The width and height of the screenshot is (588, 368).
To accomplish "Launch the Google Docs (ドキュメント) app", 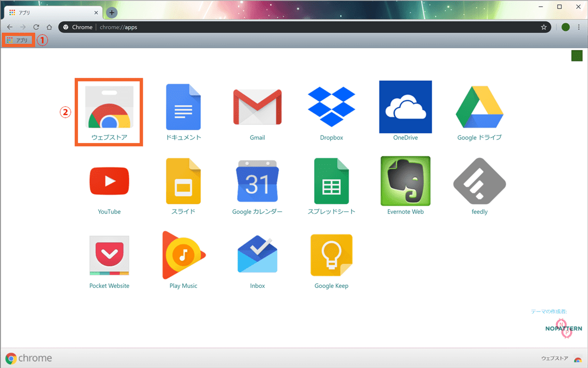I will pyautogui.click(x=183, y=113).
